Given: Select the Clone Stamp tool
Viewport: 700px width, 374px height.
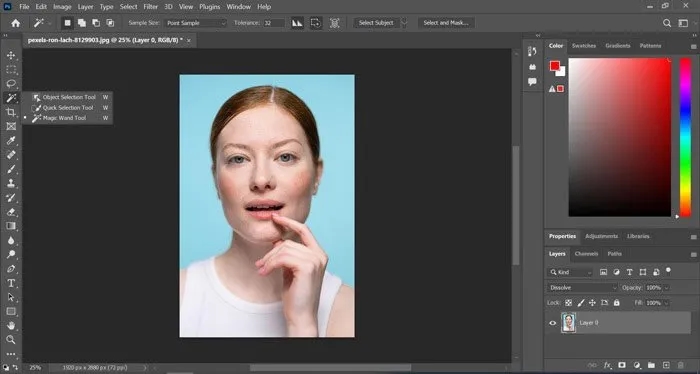Looking at the screenshot, I should coord(11,183).
